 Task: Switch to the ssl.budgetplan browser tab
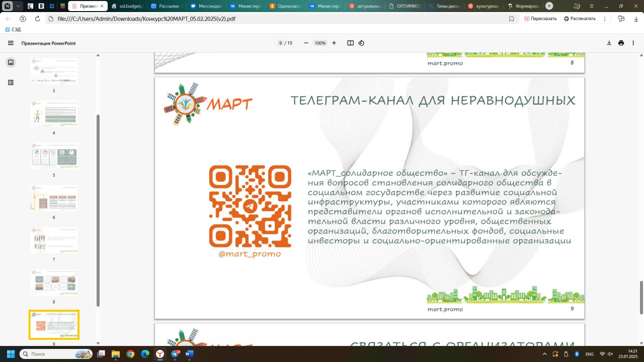pos(128,6)
